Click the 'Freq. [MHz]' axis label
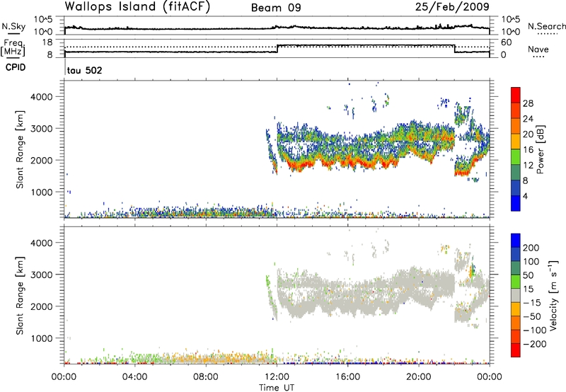This screenshot has height=392, width=566. (13, 48)
